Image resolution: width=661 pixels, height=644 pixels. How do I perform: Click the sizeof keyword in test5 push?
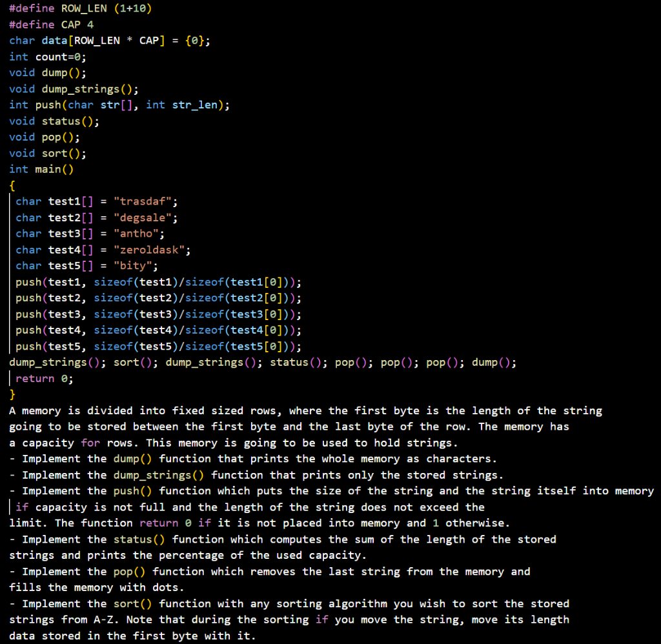click(x=114, y=346)
